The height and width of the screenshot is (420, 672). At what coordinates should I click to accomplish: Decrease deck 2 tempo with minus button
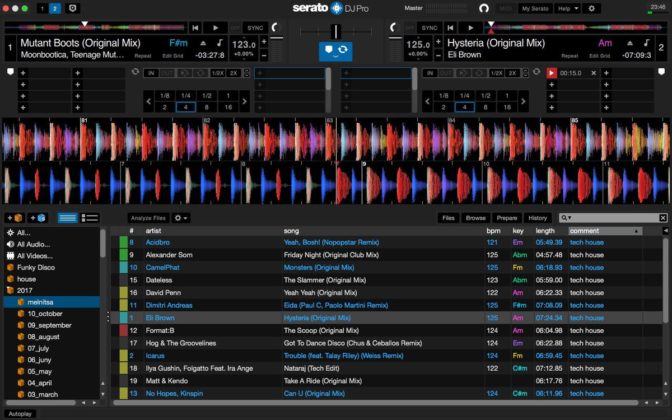tap(438, 55)
